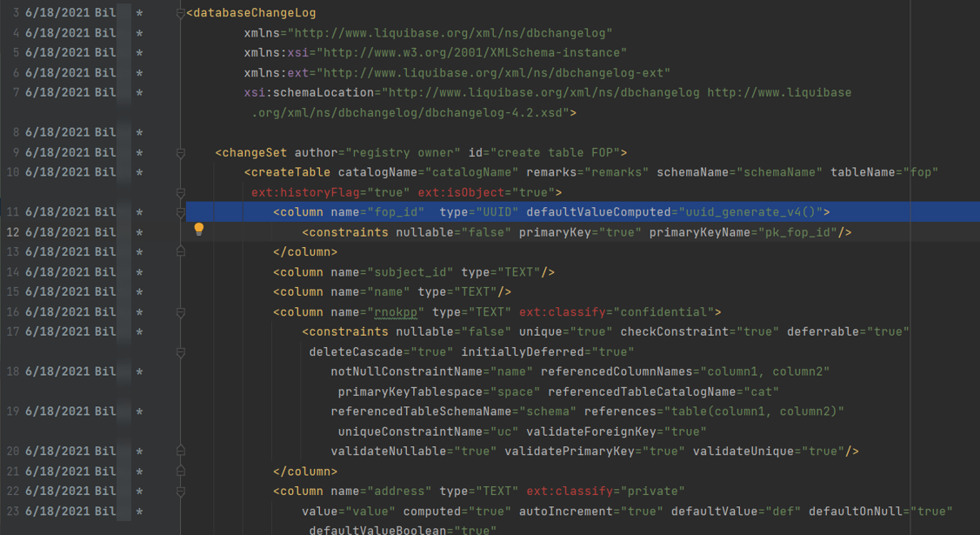Click the 'defaultValueComputed' attribute
The height and width of the screenshot is (535, 980).
pos(598,212)
